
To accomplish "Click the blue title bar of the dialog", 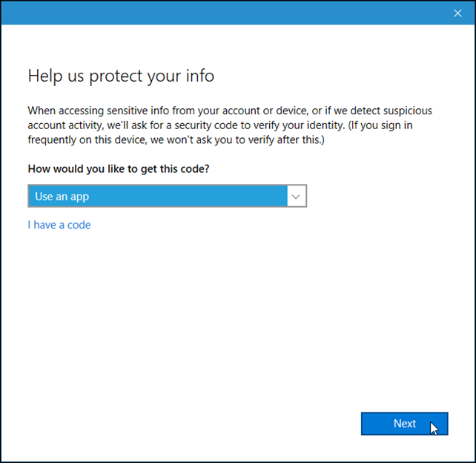I will point(225,13).
